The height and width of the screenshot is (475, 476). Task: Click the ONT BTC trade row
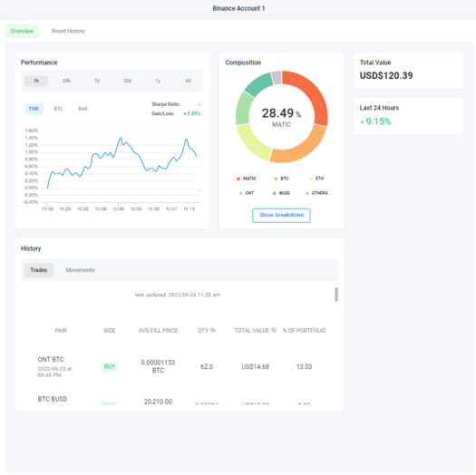[180, 366]
